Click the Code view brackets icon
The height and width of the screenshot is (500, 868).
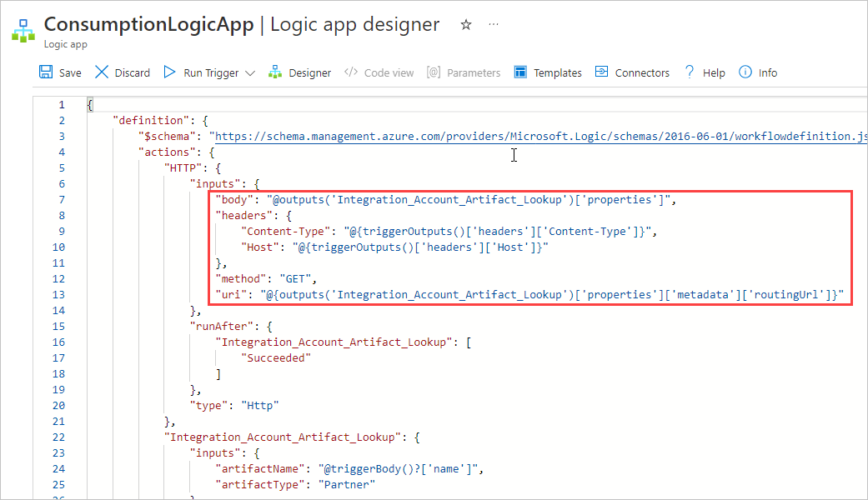pos(351,72)
